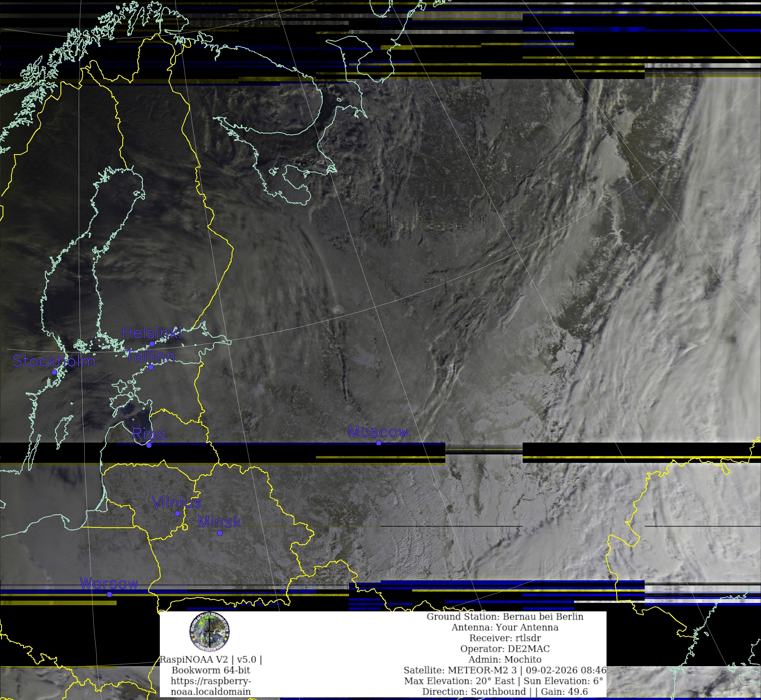Select the Moscow marker dot

[x=379, y=442]
